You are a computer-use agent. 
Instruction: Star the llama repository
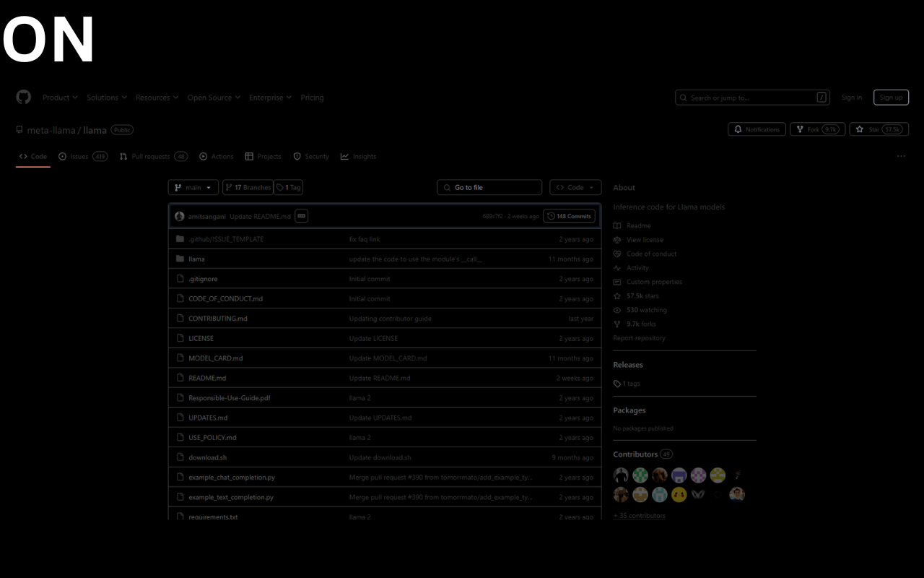click(879, 129)
